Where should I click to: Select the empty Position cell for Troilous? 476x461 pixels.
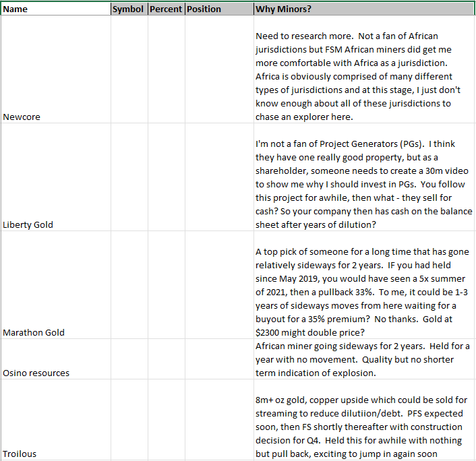[x=218, y=420]
